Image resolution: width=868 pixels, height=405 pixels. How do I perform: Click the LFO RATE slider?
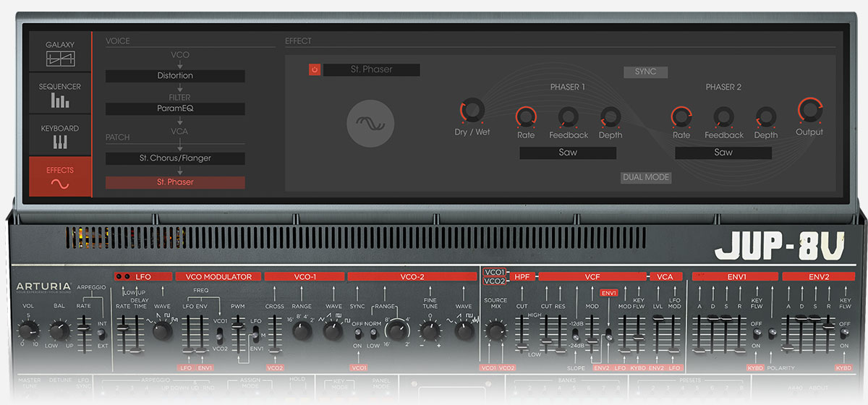pyautogui.click(x=123, y=334)
